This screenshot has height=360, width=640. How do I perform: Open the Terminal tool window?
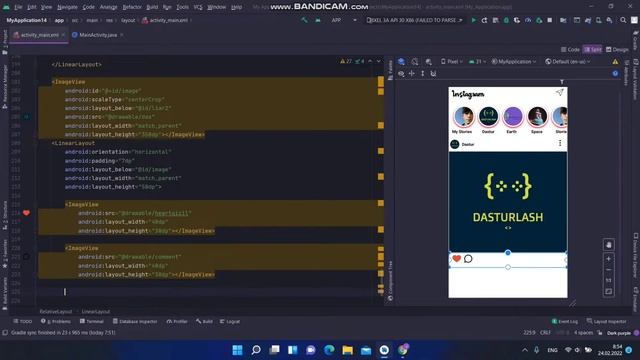92,322
